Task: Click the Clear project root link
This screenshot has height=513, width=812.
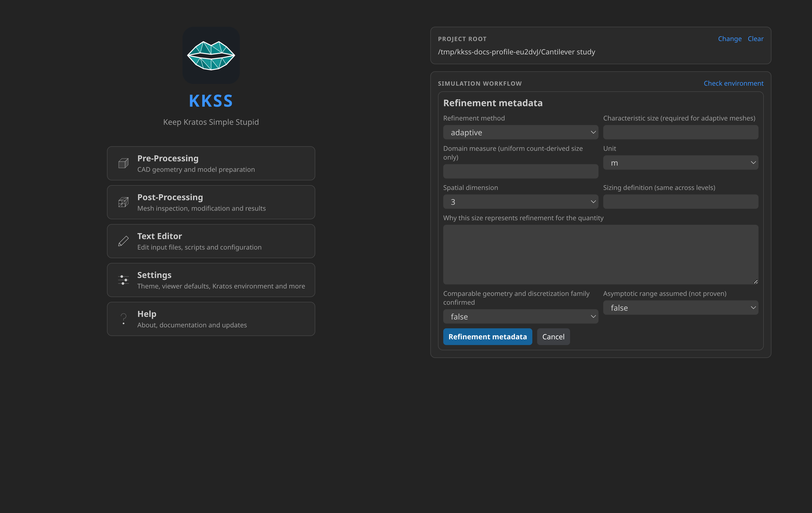Action: click(756, 39)
